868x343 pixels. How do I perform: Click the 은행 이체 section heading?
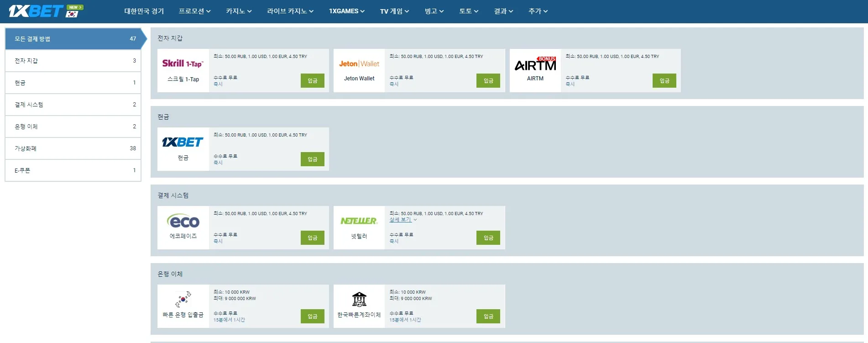click(x=170, y=274)
